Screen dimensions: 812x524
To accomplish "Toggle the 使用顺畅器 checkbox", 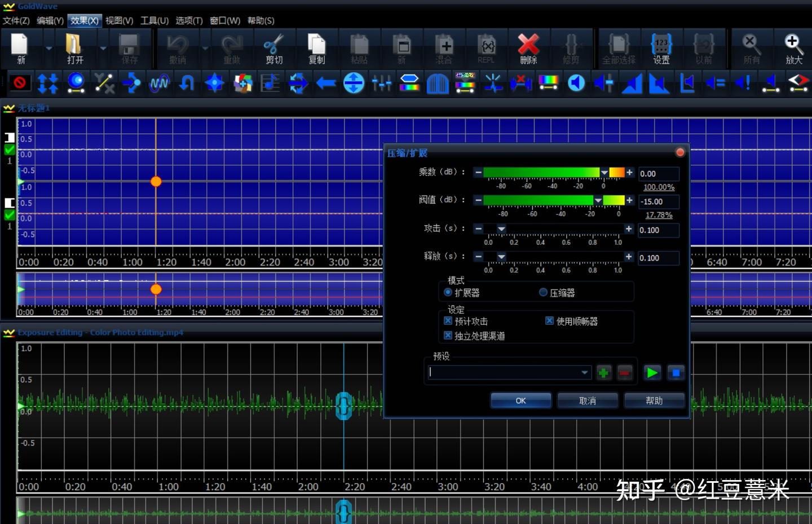I will tap(549, 321).
